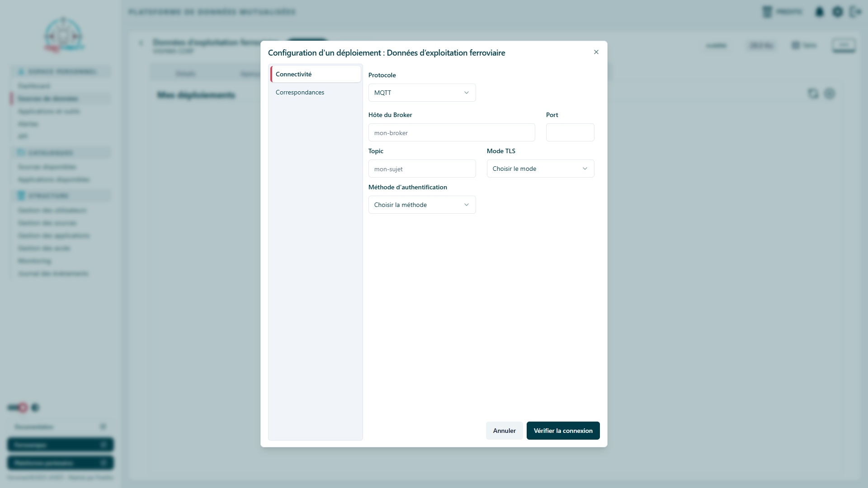Screen dimensions: 868x488
Task: Click the Annuler button
Action: coord(504,431)
